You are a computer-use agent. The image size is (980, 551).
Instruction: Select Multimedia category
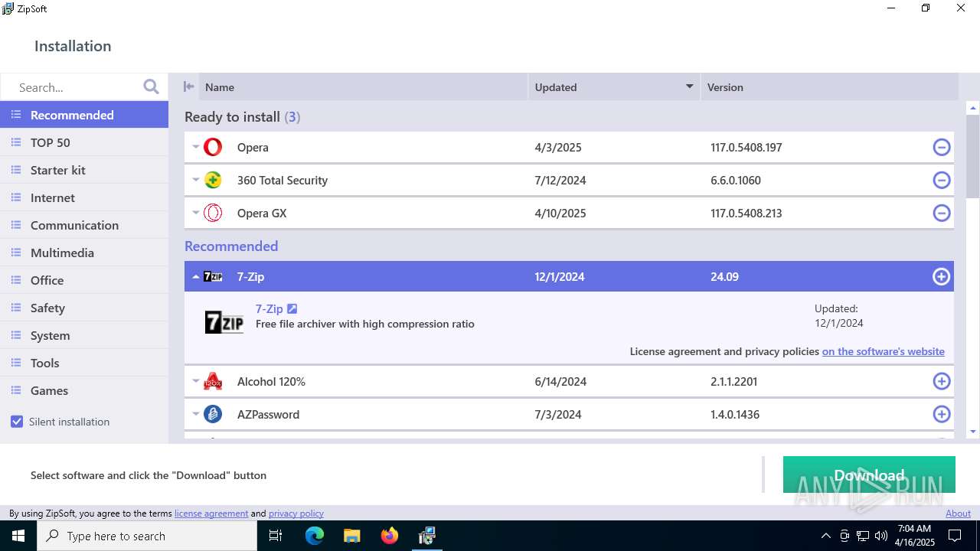tap(84, 253)
